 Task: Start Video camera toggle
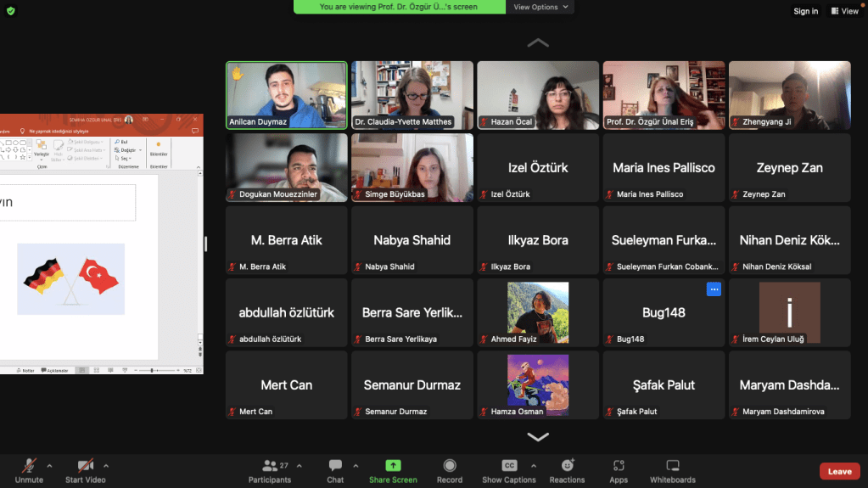click(x=85, y=466)
